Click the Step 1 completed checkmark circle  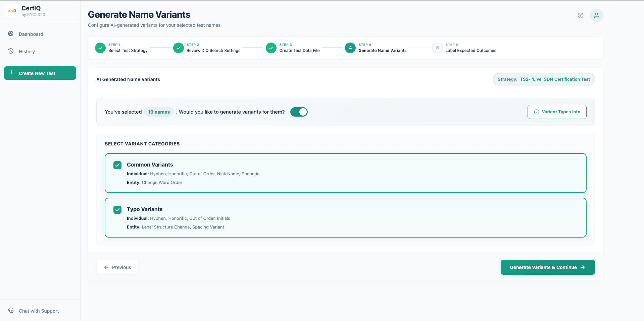(x=100, y=48)
